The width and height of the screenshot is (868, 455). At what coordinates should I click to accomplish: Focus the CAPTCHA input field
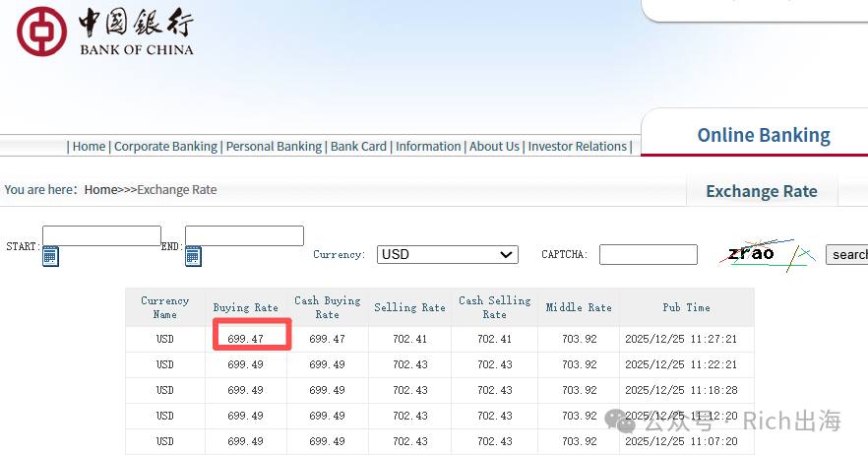click(x=649, y=254)
